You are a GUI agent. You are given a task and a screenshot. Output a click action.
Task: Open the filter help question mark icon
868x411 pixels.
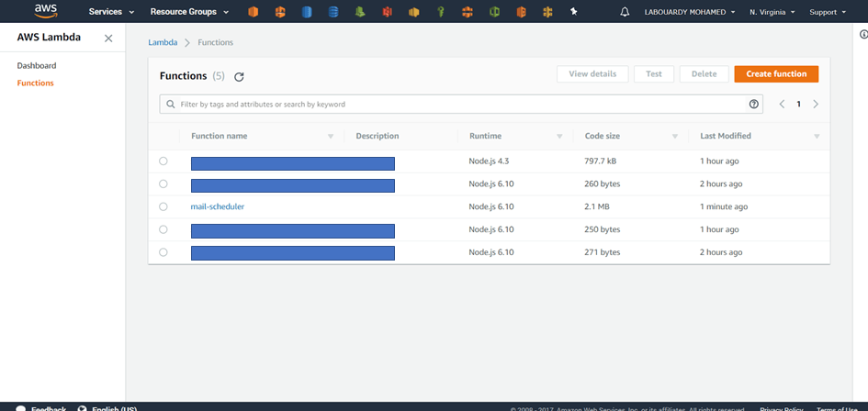[x=753, y=104]
